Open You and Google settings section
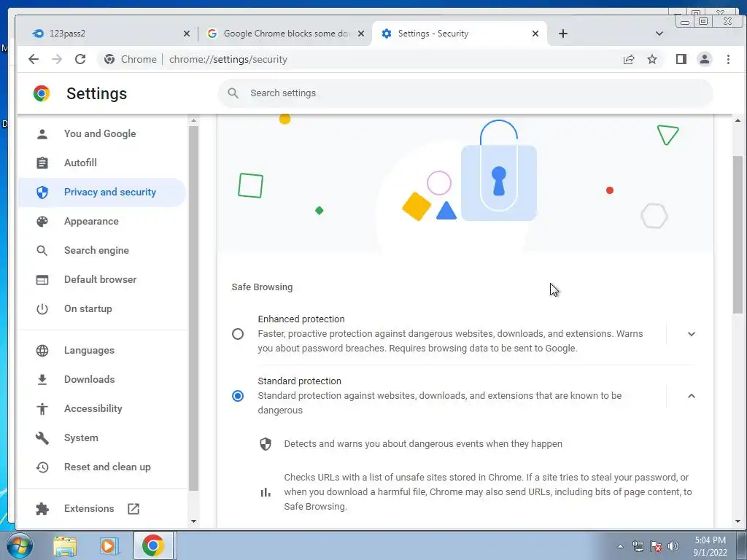Viewport: 747px width, 560px height. (101, 134)
